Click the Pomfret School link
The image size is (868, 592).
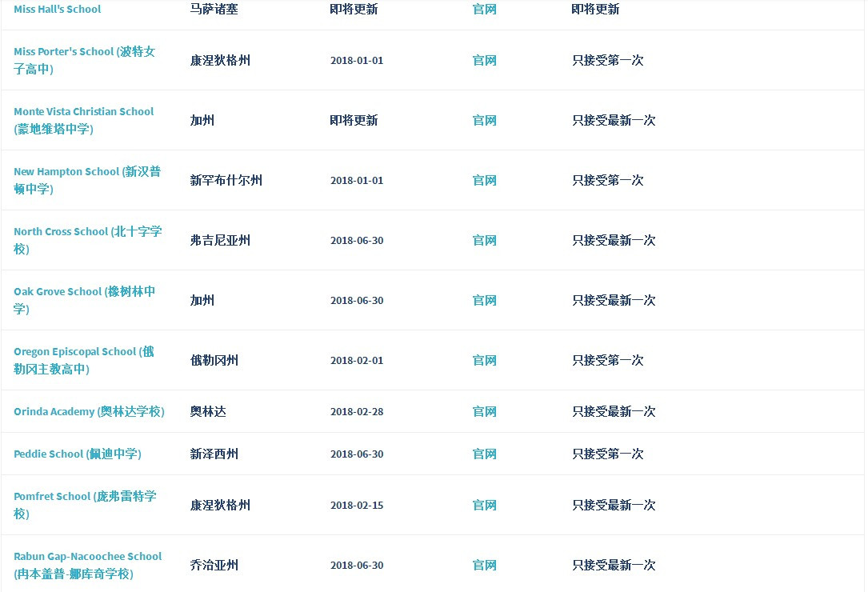coord(86,505)
